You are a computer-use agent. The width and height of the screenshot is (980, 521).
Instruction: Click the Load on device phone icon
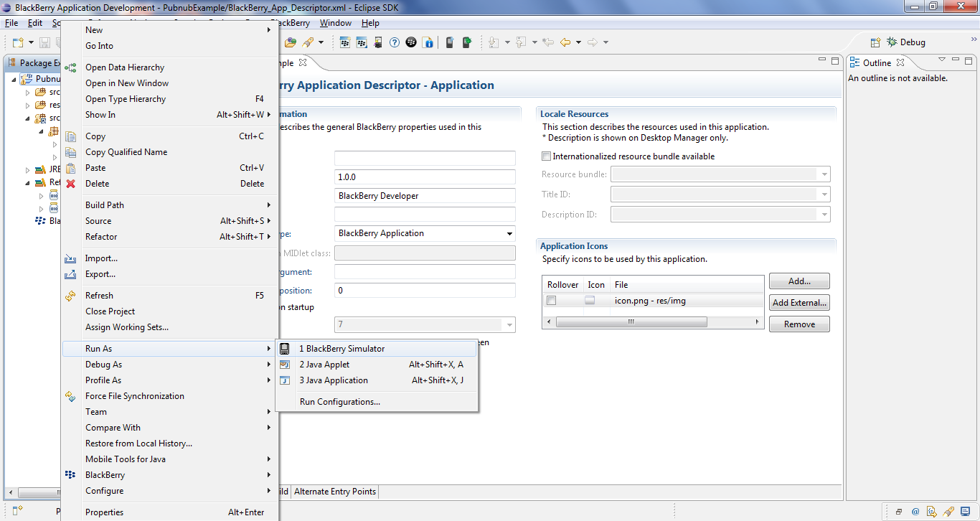coord(450,42)
